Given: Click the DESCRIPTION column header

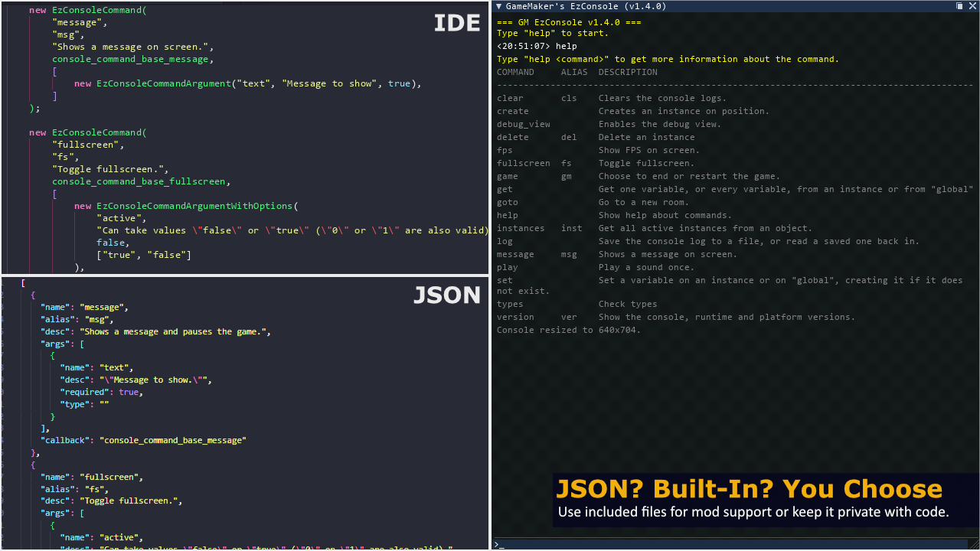Looking at the screenshot, I should [x=628, y=72].
